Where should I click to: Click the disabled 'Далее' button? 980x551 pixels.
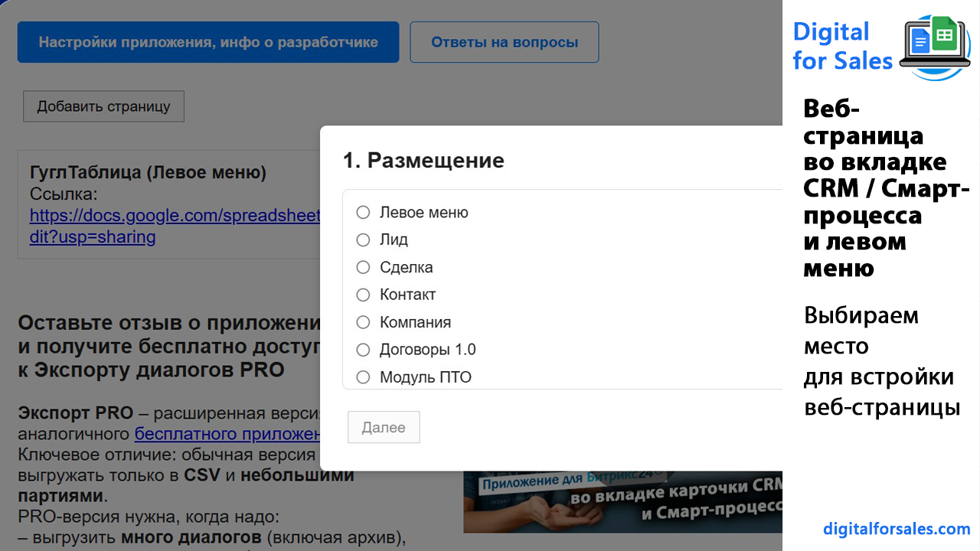tap(384, 428)
